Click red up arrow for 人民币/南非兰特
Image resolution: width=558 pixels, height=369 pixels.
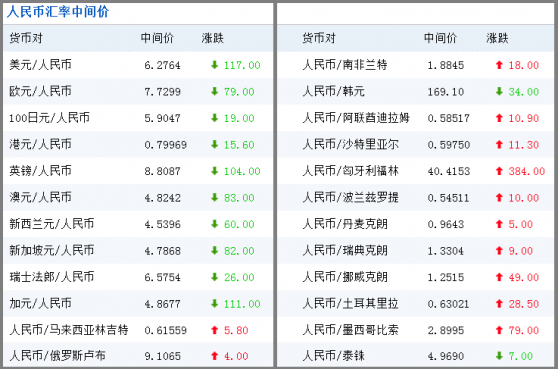[x=499, y=65]
